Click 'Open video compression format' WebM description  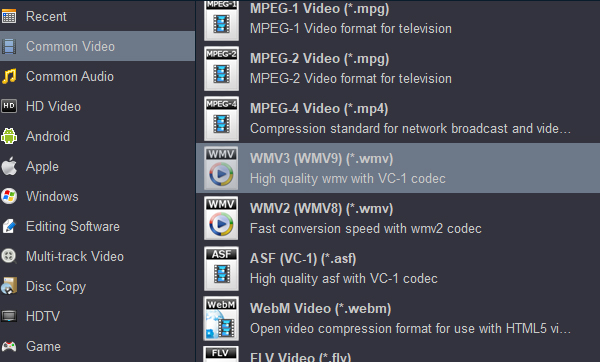coord(410,329)
